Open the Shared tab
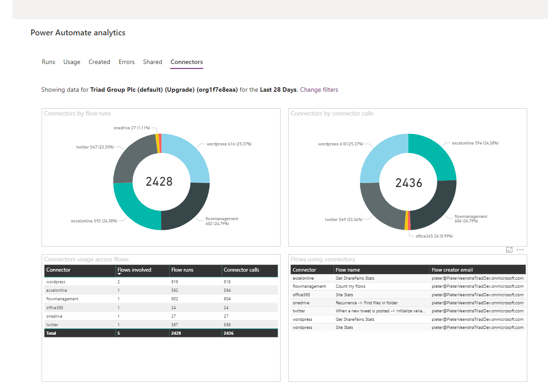 [153, 62]
